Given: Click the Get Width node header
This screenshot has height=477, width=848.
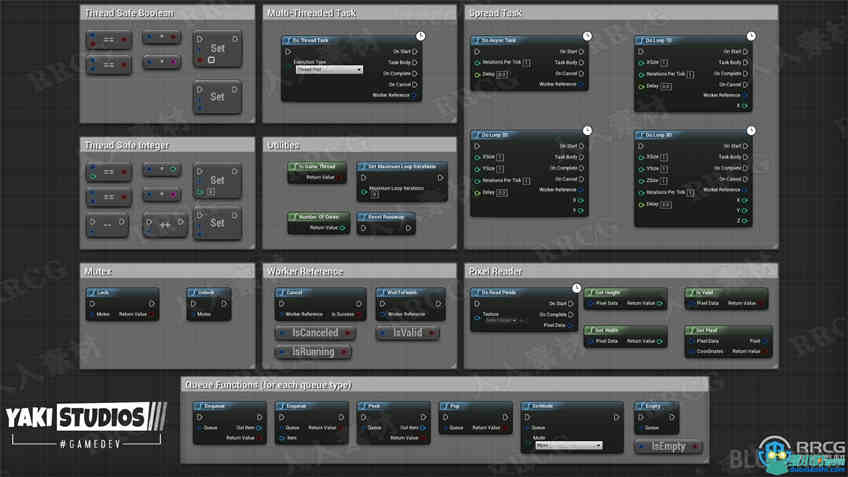Looking at the screenshot, I should pos(625,330).
